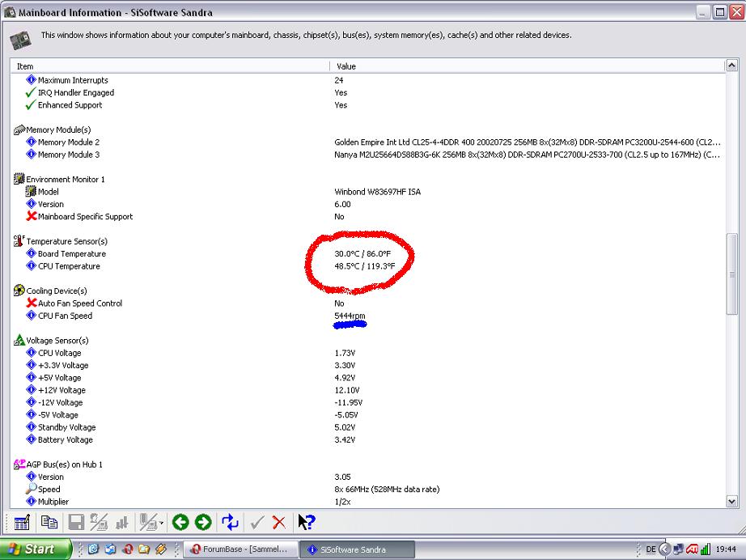Open dropdown arrow beside computer slash icon

[162, 523]
